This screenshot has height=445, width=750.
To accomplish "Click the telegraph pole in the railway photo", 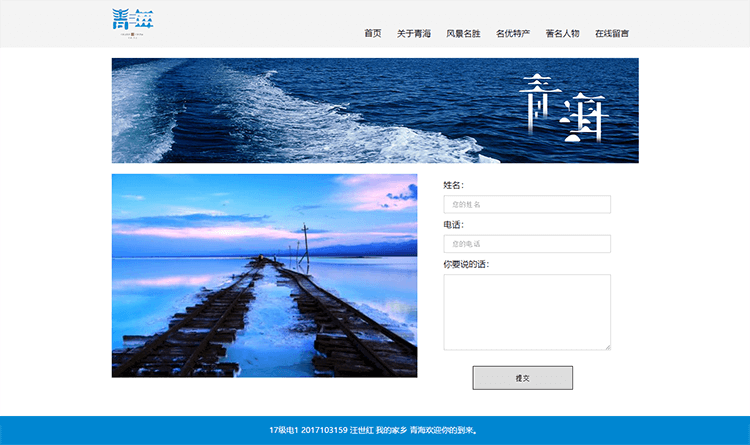I will click(x=305, y=243).
